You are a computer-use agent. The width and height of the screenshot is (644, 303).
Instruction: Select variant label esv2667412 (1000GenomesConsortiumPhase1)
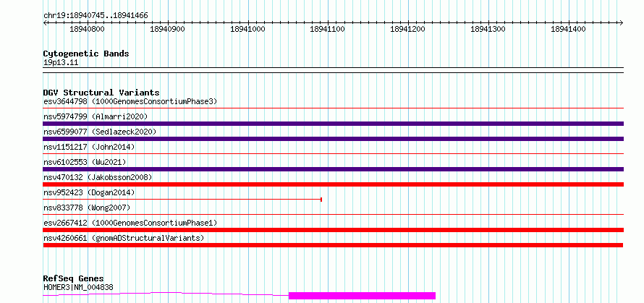click(130, 223)
